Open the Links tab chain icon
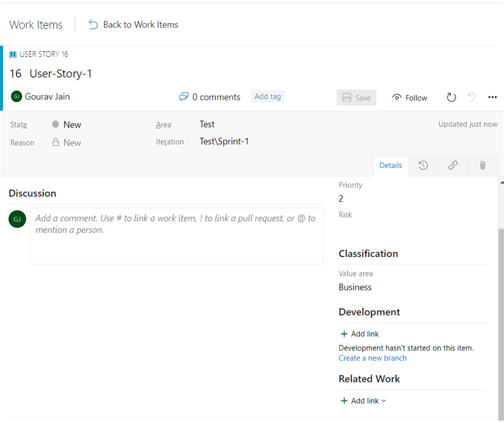This screenshot has width=504, height=422. pyautogui.click(x=452, y=165)
